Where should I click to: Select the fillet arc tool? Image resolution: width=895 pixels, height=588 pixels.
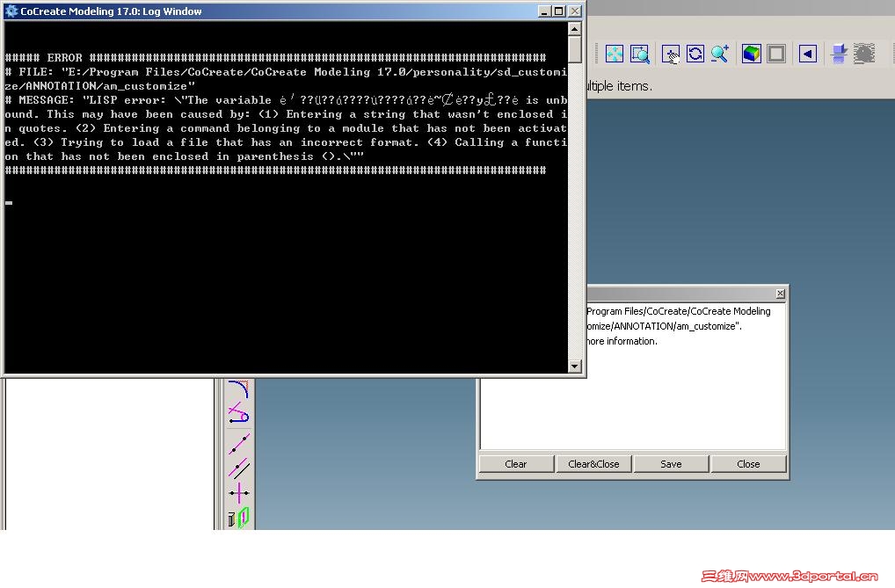click(238, 388)
